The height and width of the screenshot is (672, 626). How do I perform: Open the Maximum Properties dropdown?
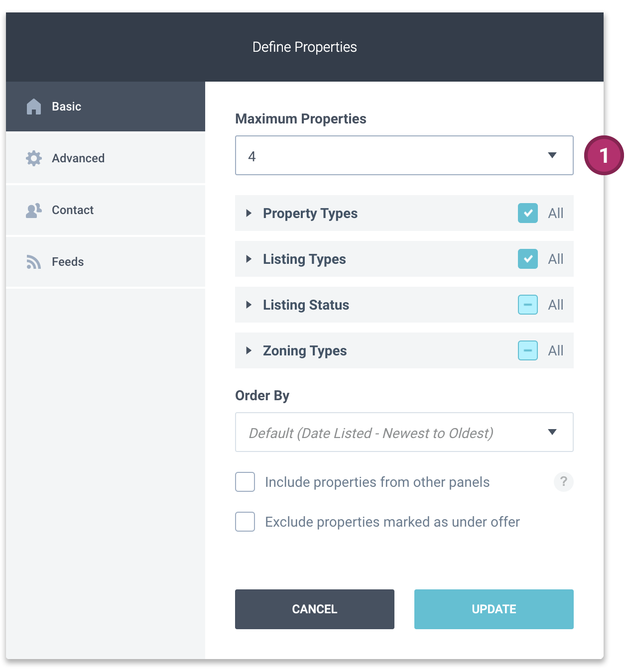[404, 155]
